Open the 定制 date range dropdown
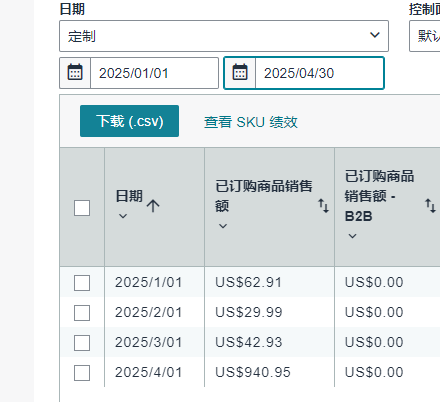 coord(224,36)
